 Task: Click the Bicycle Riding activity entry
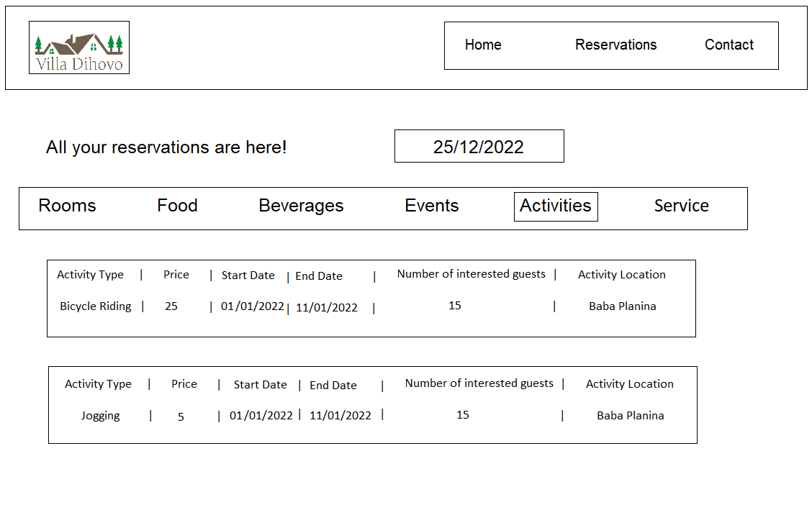96,306
